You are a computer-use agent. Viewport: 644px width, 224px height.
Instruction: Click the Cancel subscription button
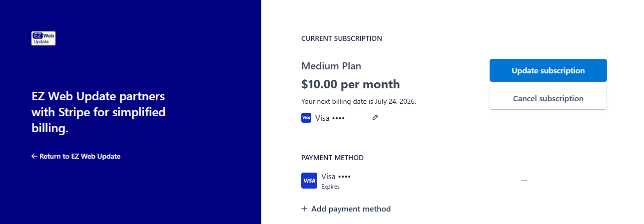(x=548, y=98)
